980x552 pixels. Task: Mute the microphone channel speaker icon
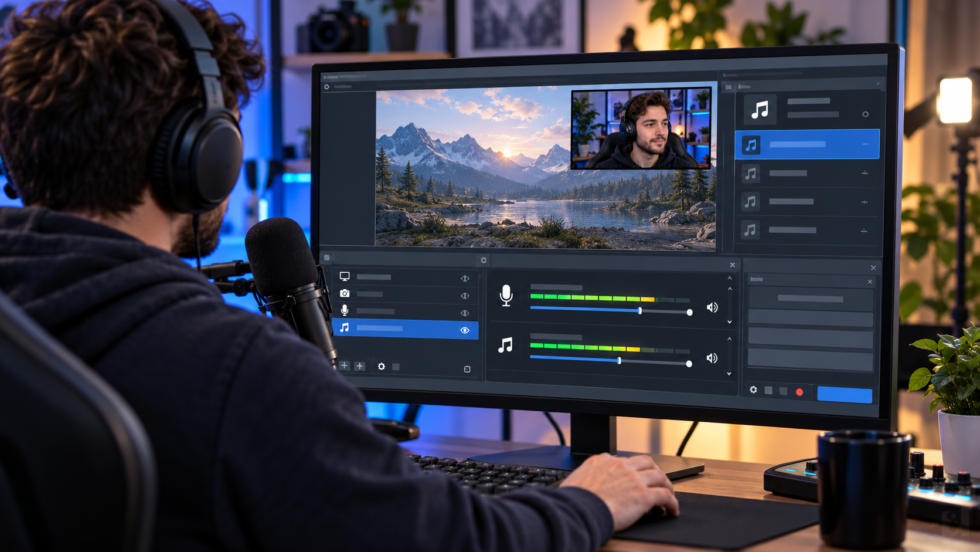(712, 307)
